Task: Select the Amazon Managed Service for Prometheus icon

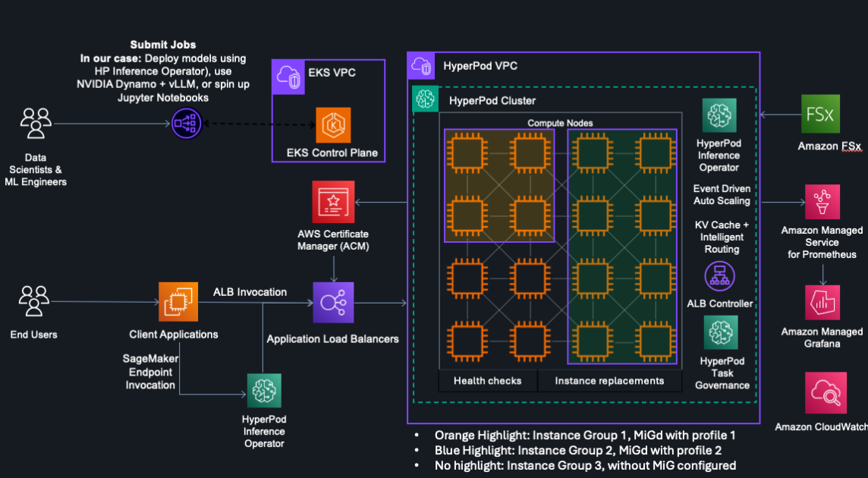Action: [823, 202]
